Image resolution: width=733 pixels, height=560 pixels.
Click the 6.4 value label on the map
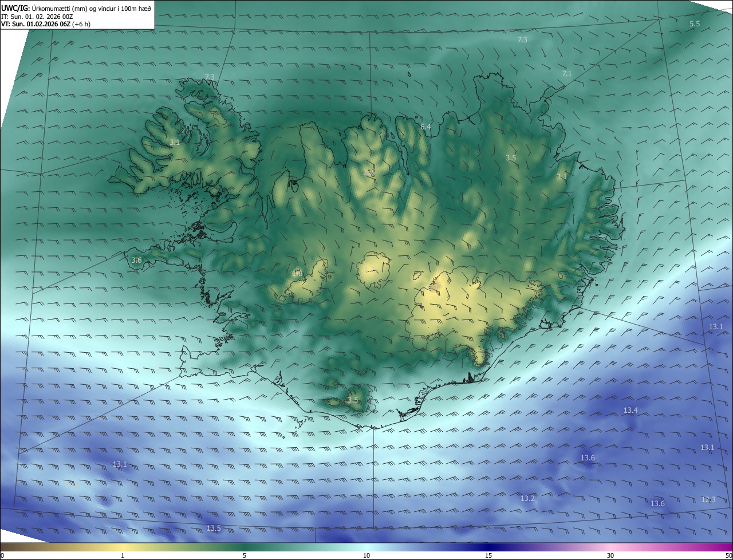(x=425, y=127)
